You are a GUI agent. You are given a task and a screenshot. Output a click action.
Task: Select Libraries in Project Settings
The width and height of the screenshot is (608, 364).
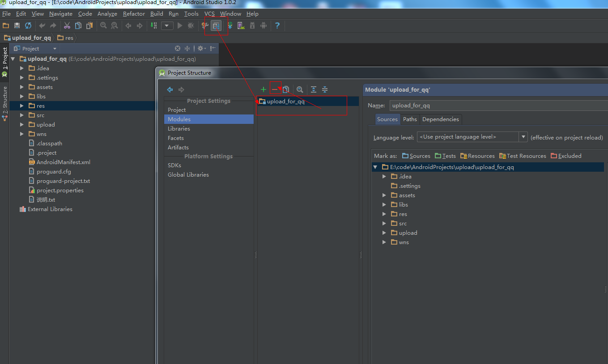(179, 128)
